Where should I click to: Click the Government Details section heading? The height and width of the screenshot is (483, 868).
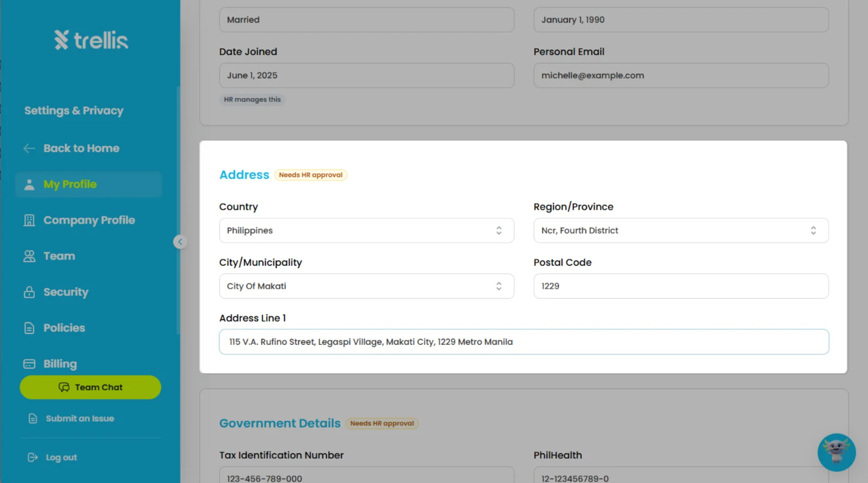(x=280, y=423)
